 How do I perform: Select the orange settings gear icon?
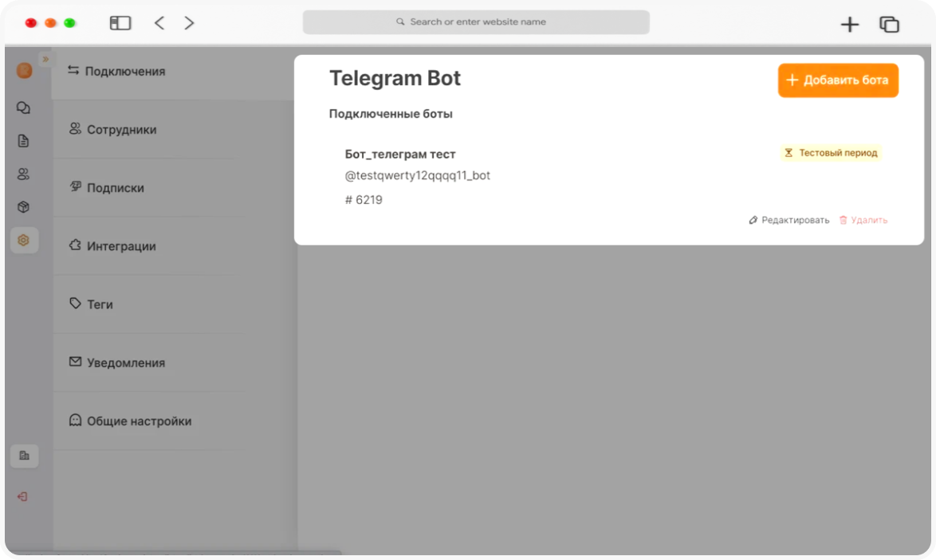click(24, 241)
